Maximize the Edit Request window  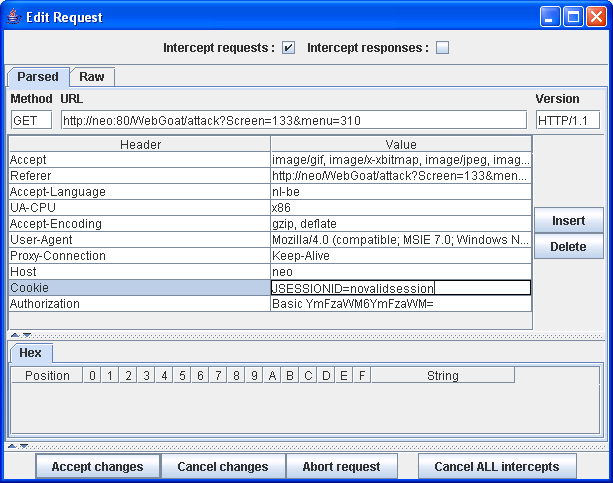tap(574, 17)
